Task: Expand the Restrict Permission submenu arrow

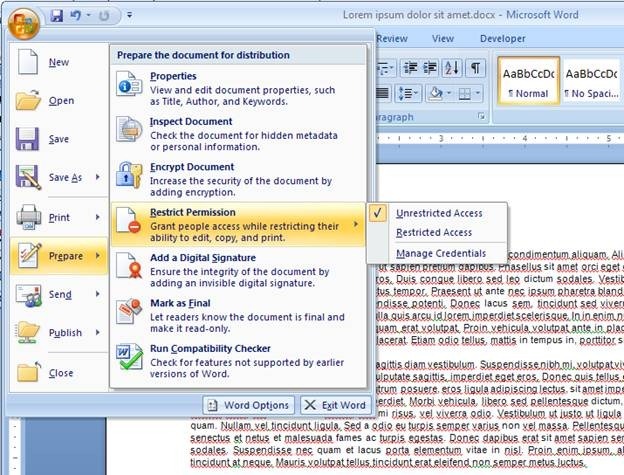Action: 356,225
